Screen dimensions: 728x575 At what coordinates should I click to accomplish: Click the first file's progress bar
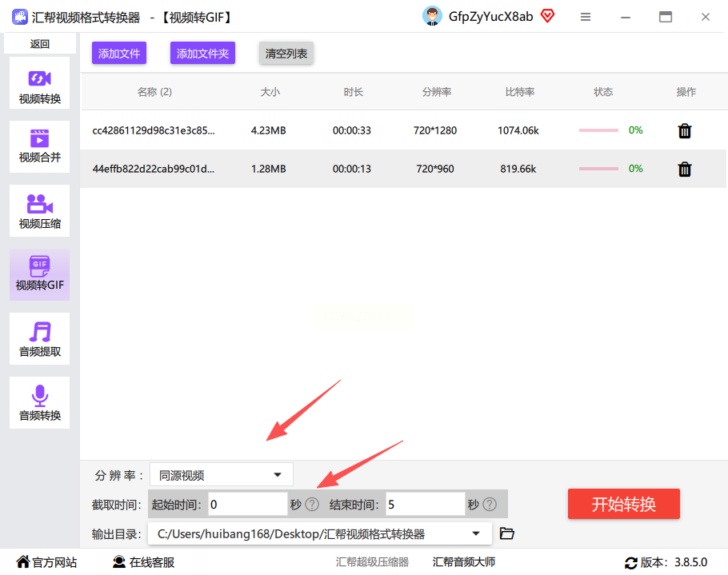click(598, 130)
